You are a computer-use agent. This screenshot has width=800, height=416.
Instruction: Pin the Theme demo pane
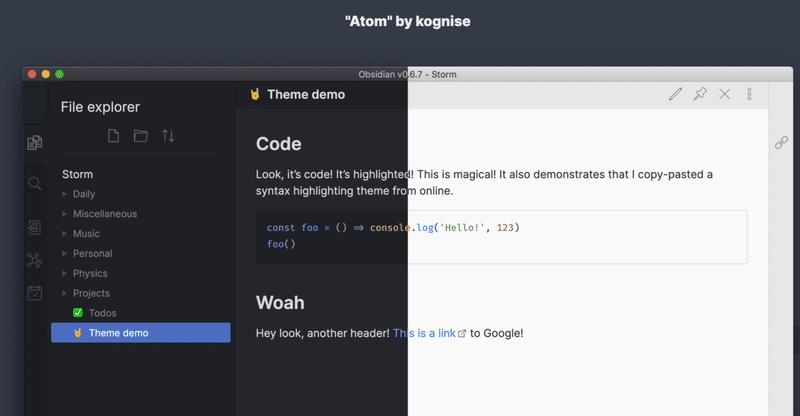tap(700, 94)
